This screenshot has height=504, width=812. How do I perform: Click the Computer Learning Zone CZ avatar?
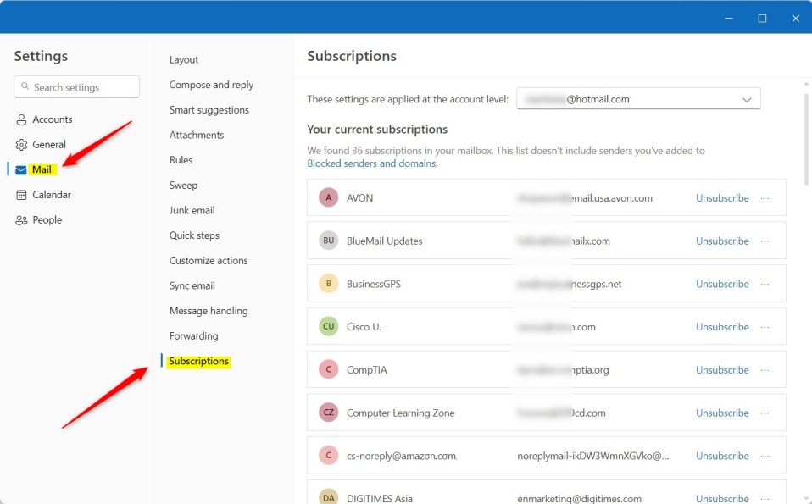[328, 412]
